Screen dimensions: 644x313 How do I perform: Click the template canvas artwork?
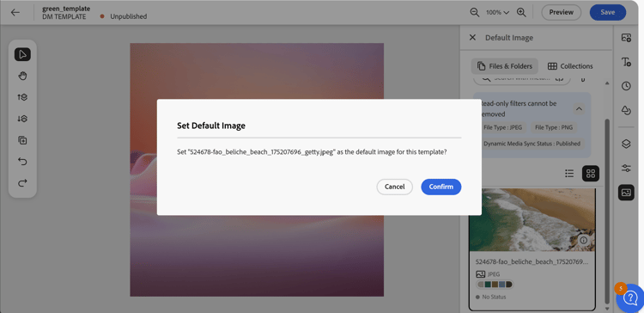click(x=257, y=169)
